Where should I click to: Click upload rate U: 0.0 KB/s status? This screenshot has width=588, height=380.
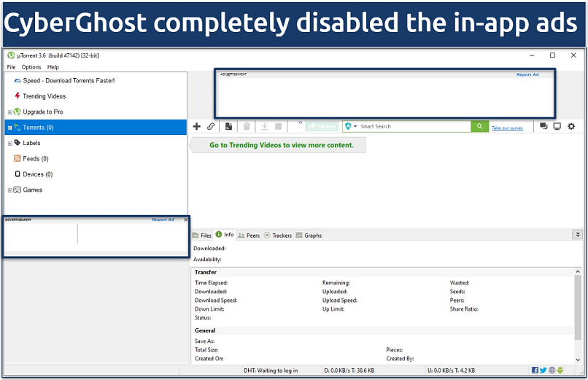(x=451, y=371)
